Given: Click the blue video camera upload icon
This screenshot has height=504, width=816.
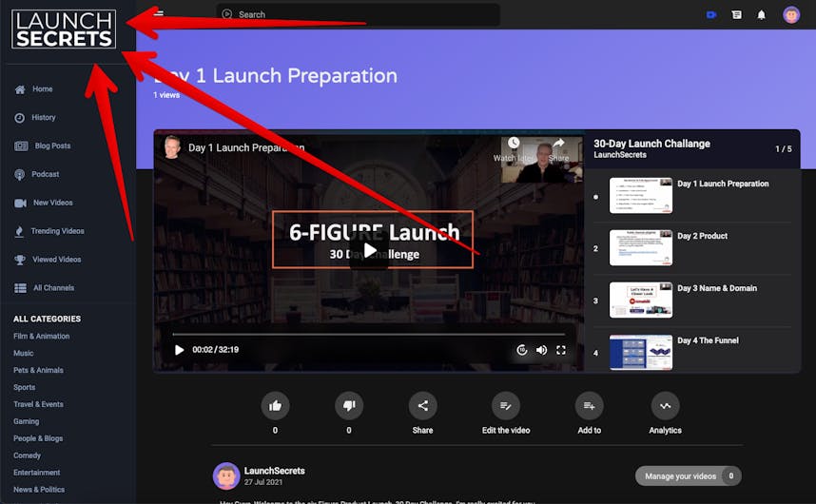Looking at the screenshot, I should [x=711, y=15].
